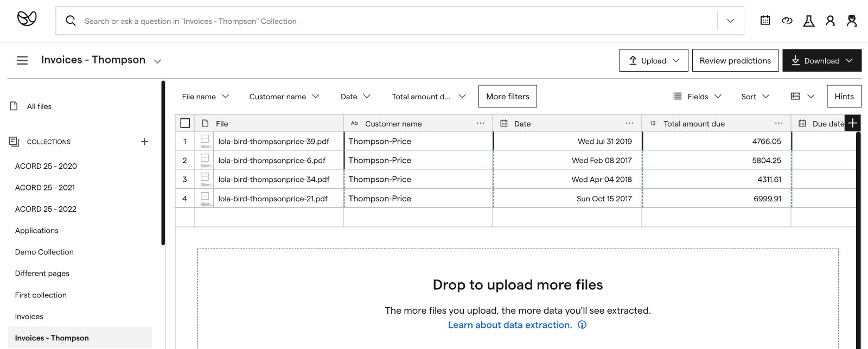Select Invoices - Thompson collection
This screenshot has height=349, width=868.
(x=80, y=338)
